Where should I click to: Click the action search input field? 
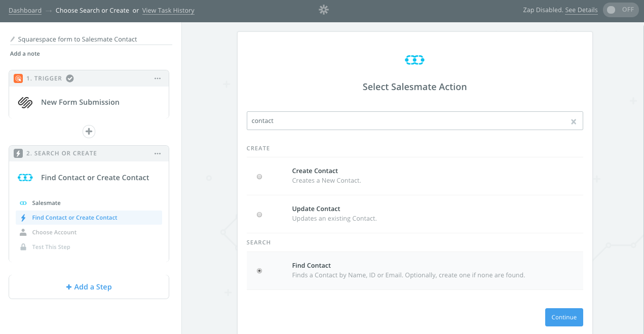point(414,121)
